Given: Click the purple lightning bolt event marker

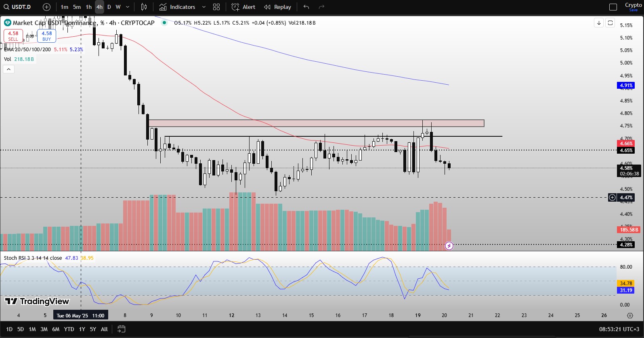Looking at the screenshot, I should coord(449,246).
